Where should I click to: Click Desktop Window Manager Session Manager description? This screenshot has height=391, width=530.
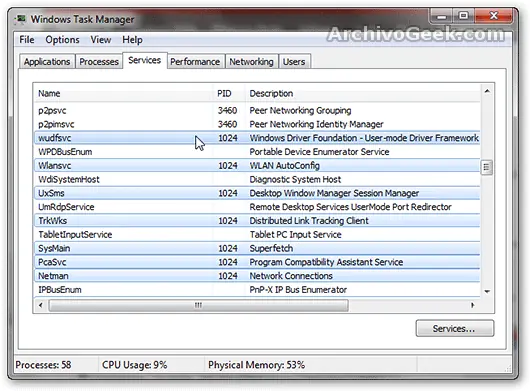334,193
